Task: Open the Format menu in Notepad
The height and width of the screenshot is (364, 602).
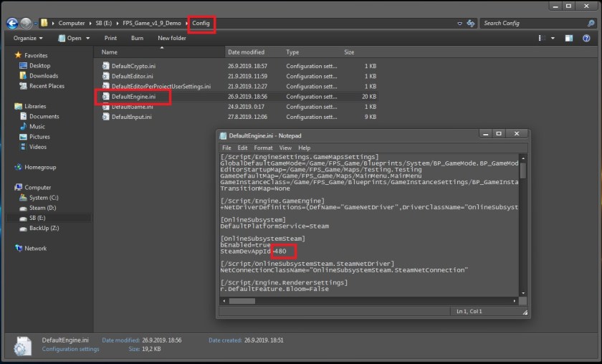Action: point(263,148)
